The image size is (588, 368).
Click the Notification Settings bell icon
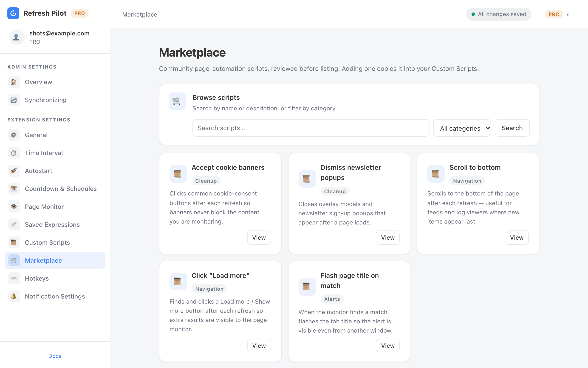[14, 296]
